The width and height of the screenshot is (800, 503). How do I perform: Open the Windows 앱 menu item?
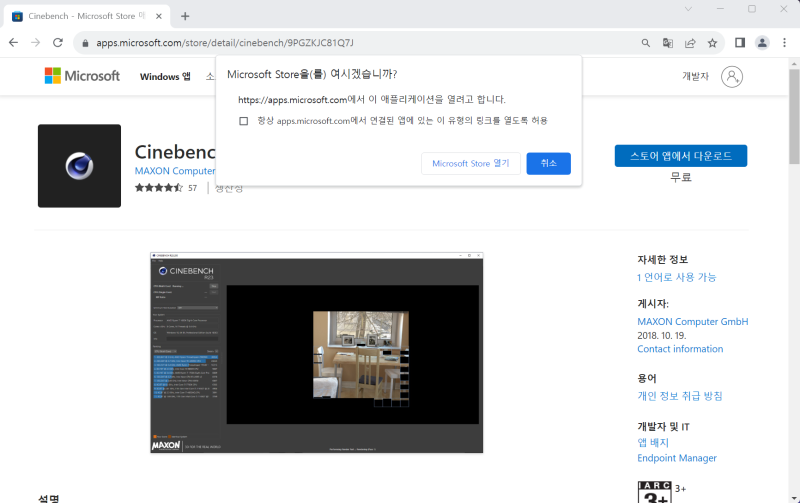[165, 77]
